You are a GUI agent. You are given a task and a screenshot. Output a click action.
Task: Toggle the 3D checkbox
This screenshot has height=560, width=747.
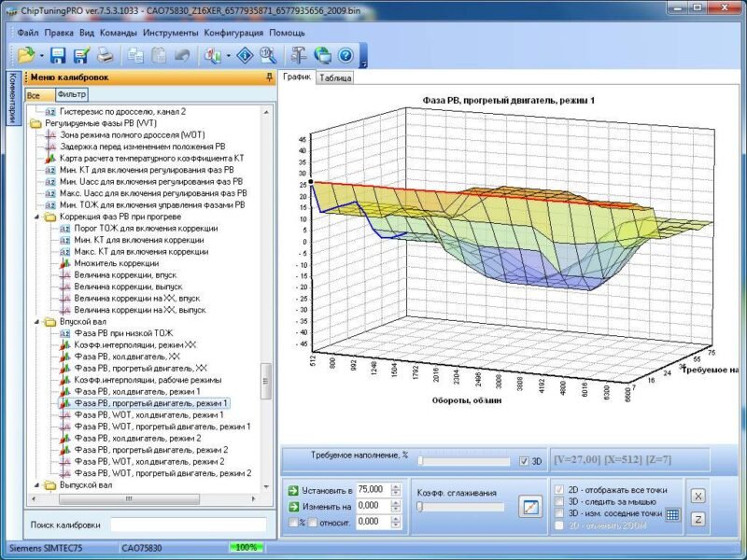[x=524, y=461]
